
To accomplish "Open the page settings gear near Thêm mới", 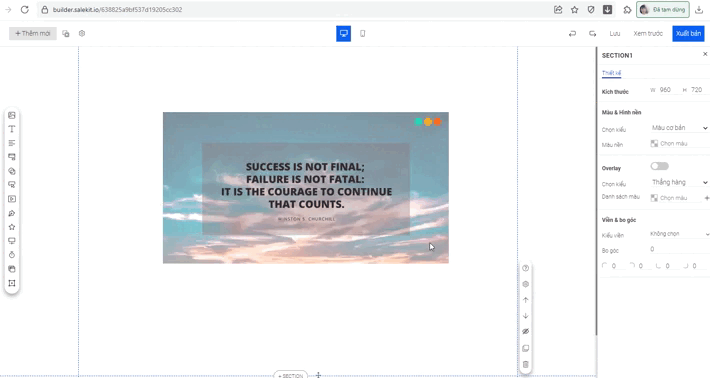I will tap(82, 33).
